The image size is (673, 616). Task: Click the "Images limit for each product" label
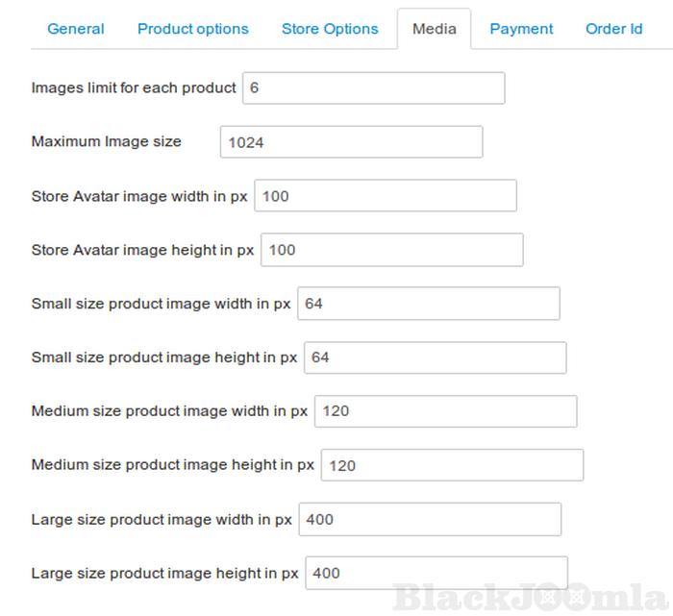(134, 87)
